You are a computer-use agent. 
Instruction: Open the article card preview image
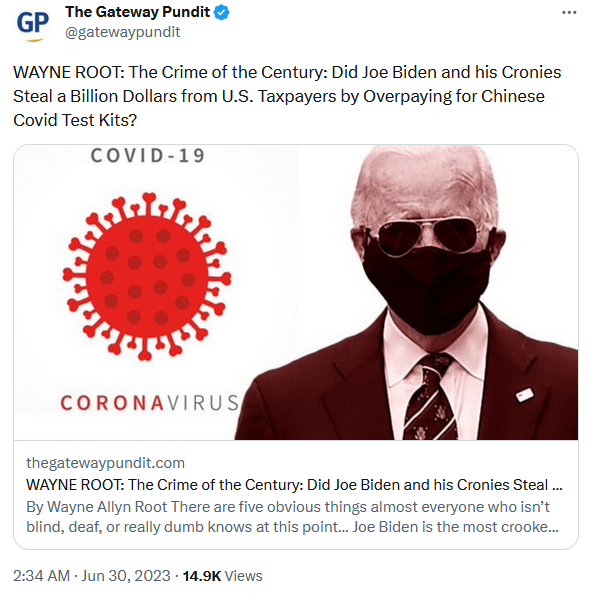coord(296,292)
